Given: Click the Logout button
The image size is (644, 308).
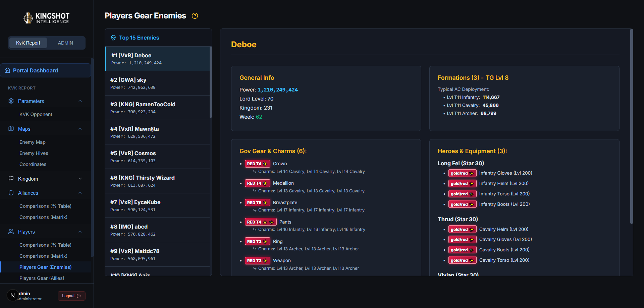Looking at the screenshot, I should [x=71, y=296].
